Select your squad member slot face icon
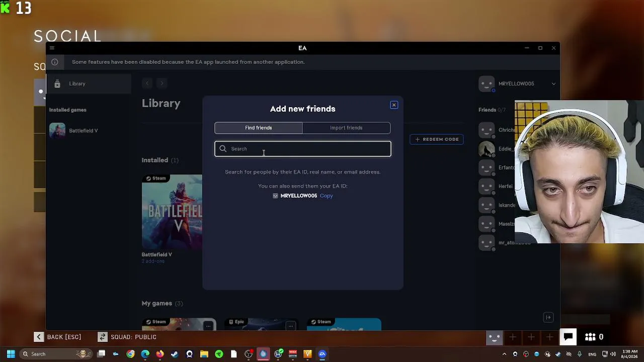Viewport: 644px width, 362px height. pyautogui.click(x=494, y=337)
